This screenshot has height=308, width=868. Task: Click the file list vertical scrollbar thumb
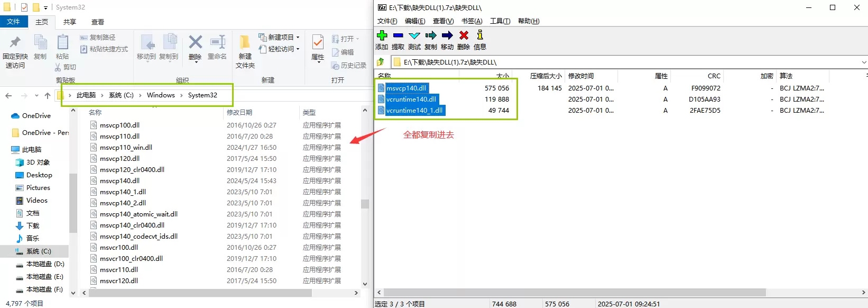tap(365, 204)
